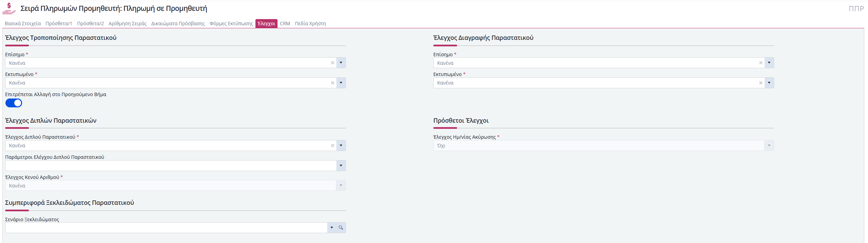Clear the Επίσημο value under Έλεγχος Τροποποίησης

click(x=333, y=63)
